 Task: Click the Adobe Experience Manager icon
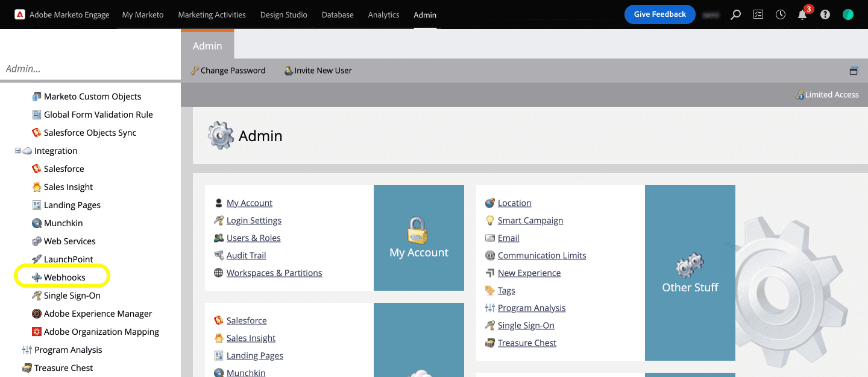(37, 314)
